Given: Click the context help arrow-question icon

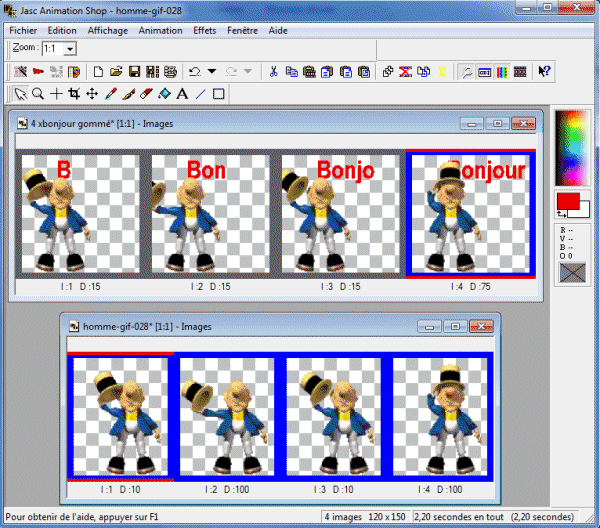Looking at the screenshot, I should coord(544,72).
